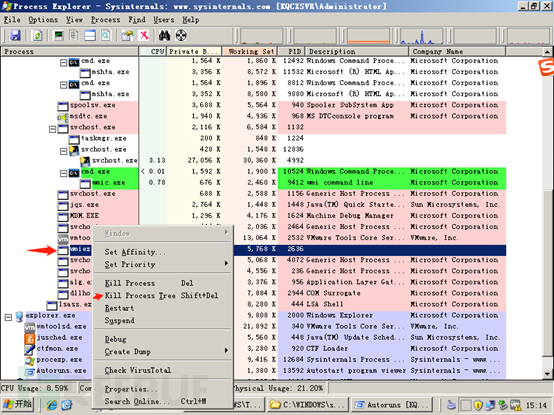Sort by Working Set column header
554x415 pixels.
click(250, 52)
